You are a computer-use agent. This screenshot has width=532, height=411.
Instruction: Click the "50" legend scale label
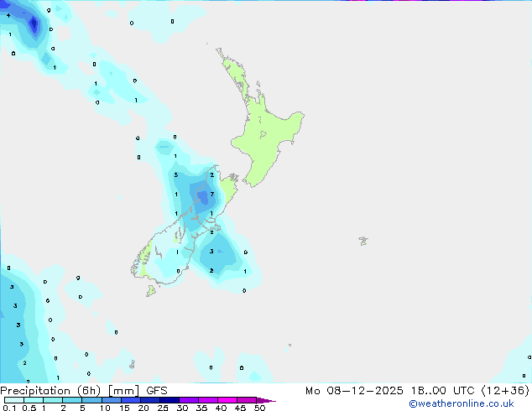259,408
